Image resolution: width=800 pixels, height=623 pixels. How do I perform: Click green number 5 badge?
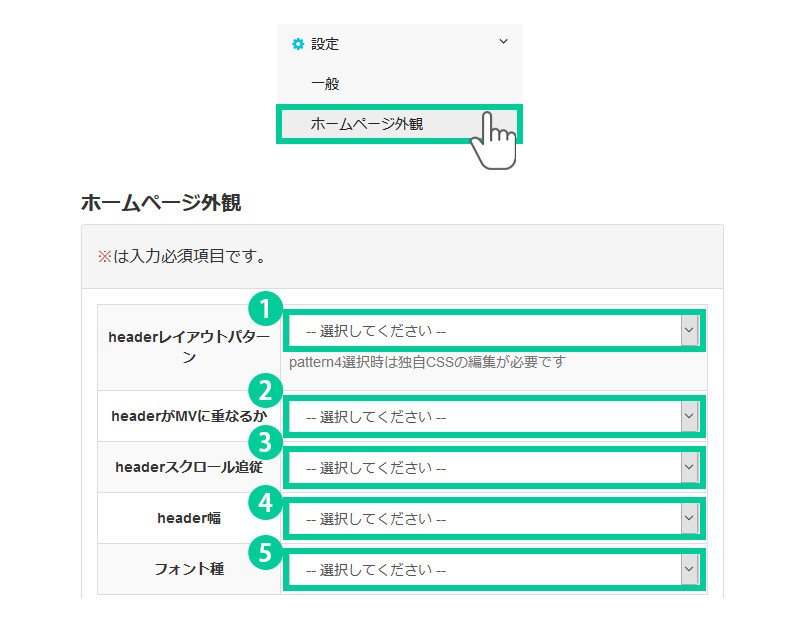(265, 553)
